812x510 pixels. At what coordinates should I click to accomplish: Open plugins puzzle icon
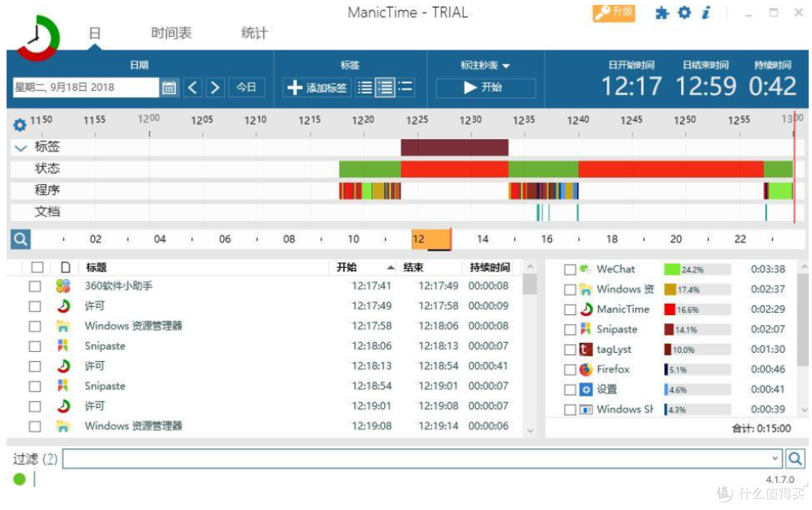[x=662, y=13]
